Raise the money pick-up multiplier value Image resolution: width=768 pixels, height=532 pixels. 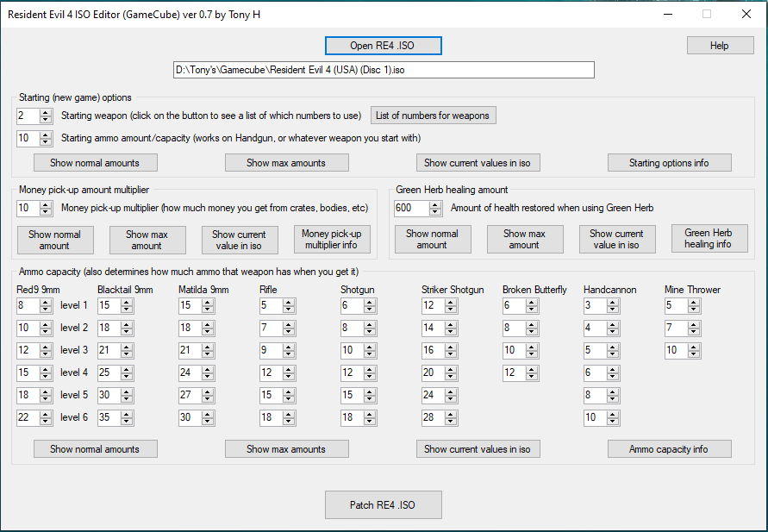click(x=46, y=204)
